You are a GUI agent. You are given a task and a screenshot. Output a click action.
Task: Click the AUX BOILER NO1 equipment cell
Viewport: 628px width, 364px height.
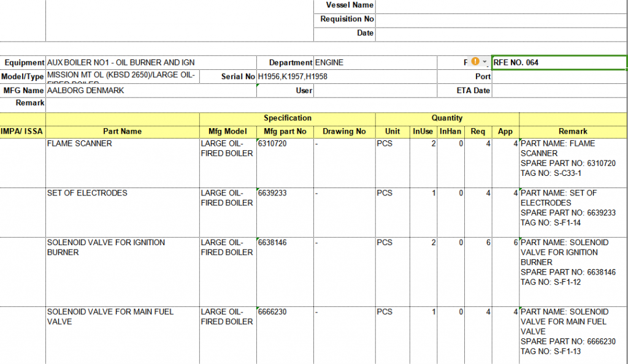[x=151, y=63]
